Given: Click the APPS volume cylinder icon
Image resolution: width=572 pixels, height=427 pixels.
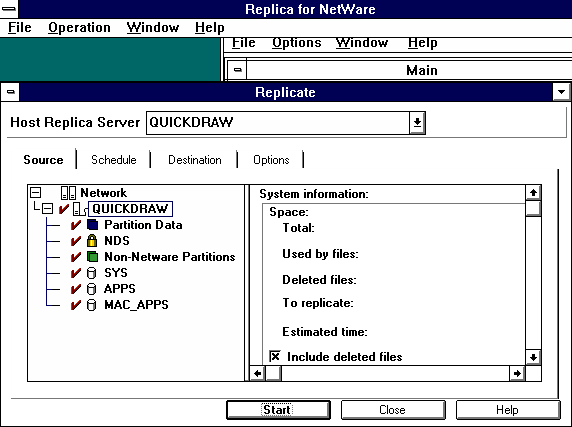Looking at the screenshot, I should (92, 289).
